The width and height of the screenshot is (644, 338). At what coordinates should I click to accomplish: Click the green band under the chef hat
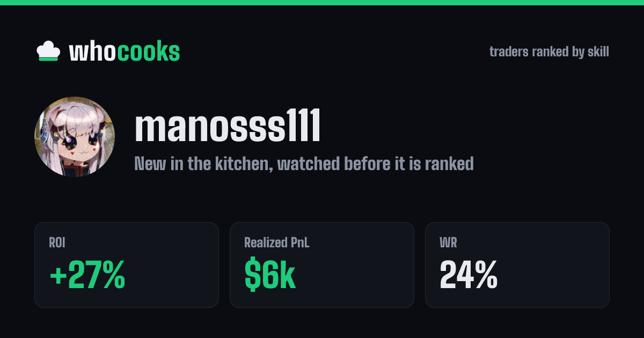pyautogui.click(x=48, y=58)
